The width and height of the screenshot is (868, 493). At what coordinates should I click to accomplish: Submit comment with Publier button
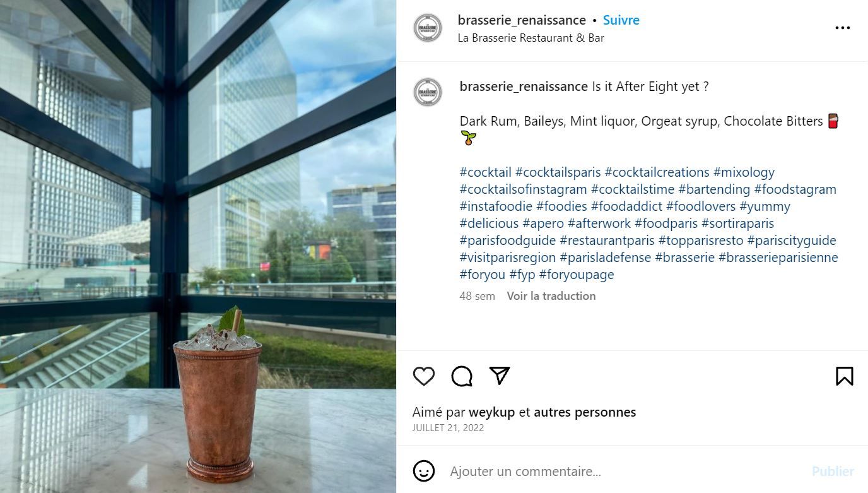(833, 471)
